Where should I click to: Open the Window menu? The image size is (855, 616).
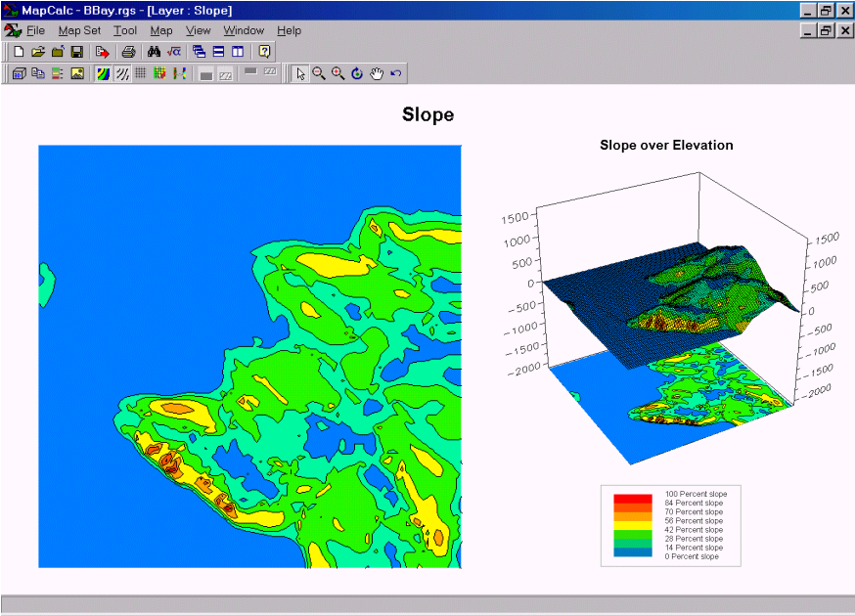point(244,30)
